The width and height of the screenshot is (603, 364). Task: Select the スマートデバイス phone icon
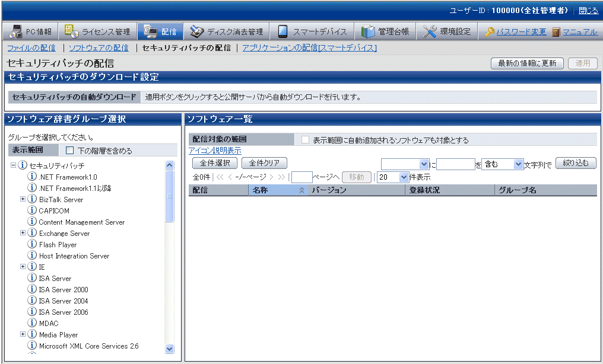pos(283,31)
